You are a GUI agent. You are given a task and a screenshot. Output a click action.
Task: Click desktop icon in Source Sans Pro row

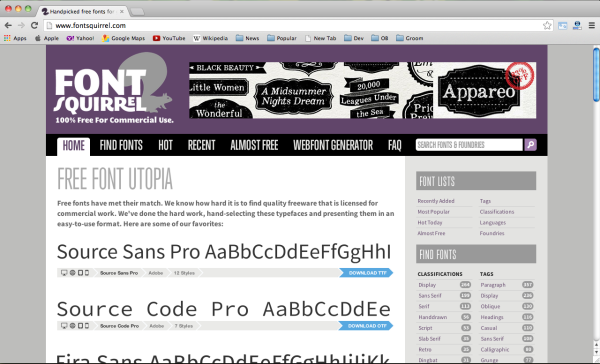point(64,273)
